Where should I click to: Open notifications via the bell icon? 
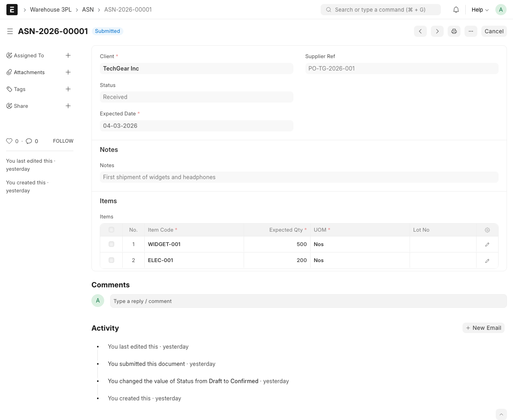click(x=456, y=10)
